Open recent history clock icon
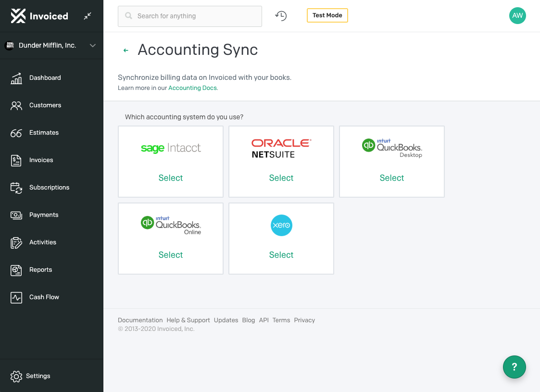This screenshot has width=540, height=392. click(281, 16)
